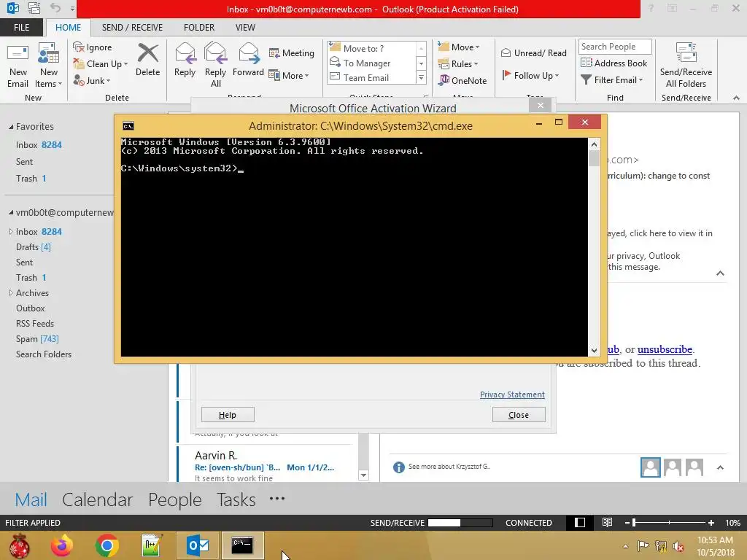Switch to the FOLDER tab
The image size is (747, 560).
coord(199,28)
